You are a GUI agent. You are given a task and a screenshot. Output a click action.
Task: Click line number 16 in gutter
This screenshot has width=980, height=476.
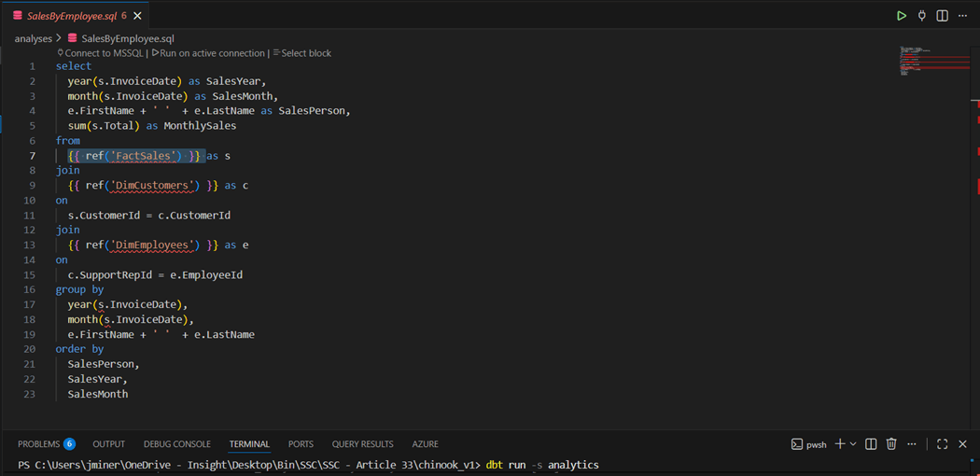(29, 290)
